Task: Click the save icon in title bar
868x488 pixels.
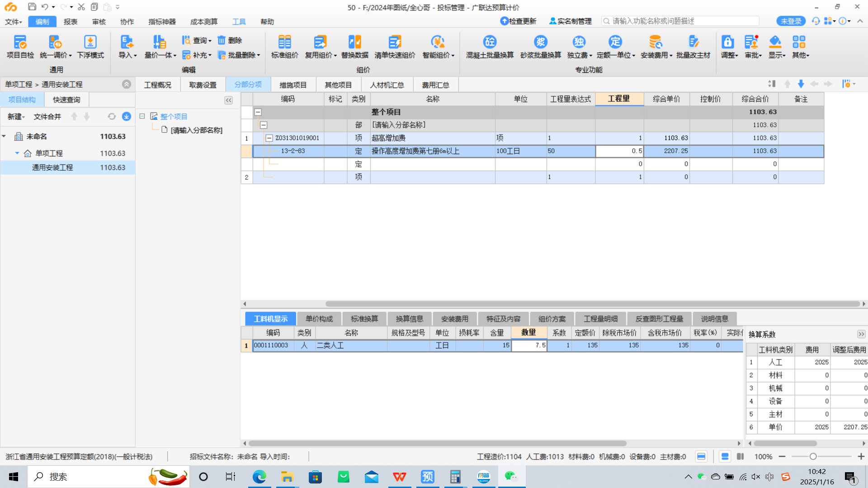Action: (x=32, y=7)
